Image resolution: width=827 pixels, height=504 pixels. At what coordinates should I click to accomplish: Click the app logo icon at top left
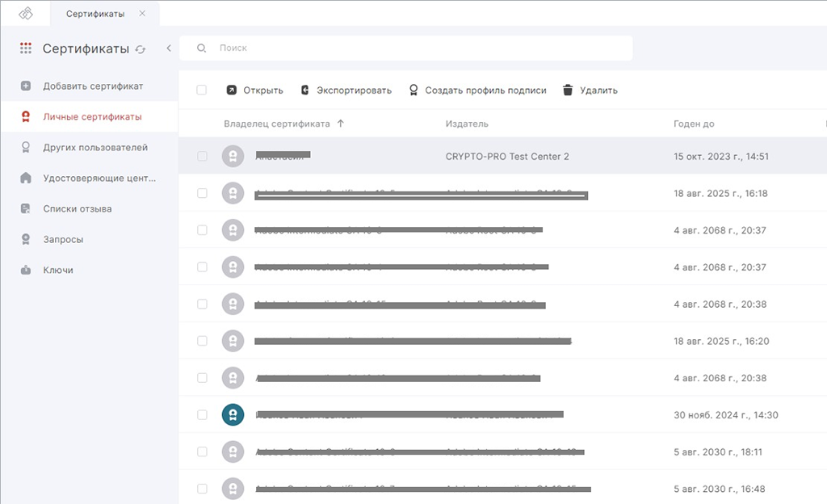coord(26,14)
